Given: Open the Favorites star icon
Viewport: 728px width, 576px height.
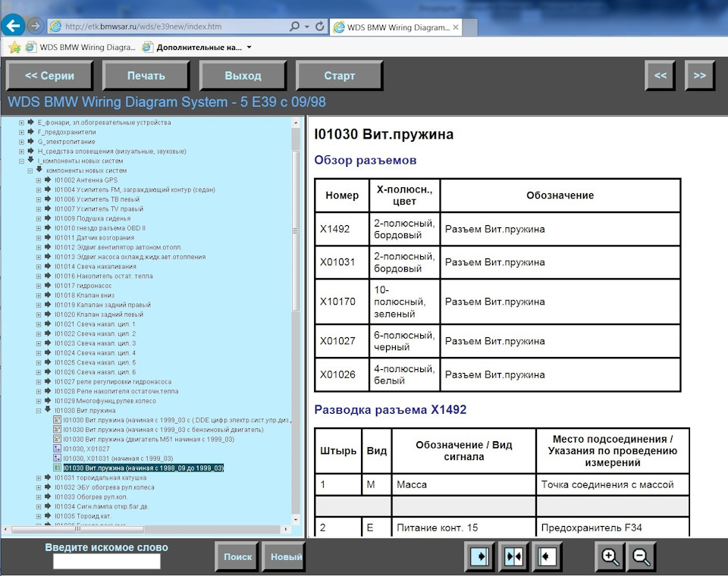Looking at the screenshot, I should click(14, 47).
